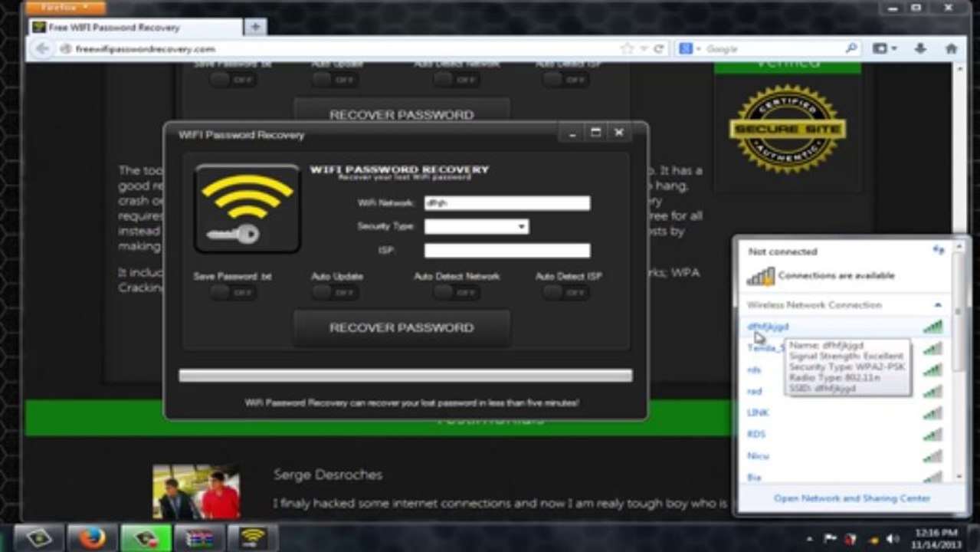The height and width of the screenshot is (552, 980).
Task: Toggle Auto Detect Network on the webpage behind
Action: [456, 80]
